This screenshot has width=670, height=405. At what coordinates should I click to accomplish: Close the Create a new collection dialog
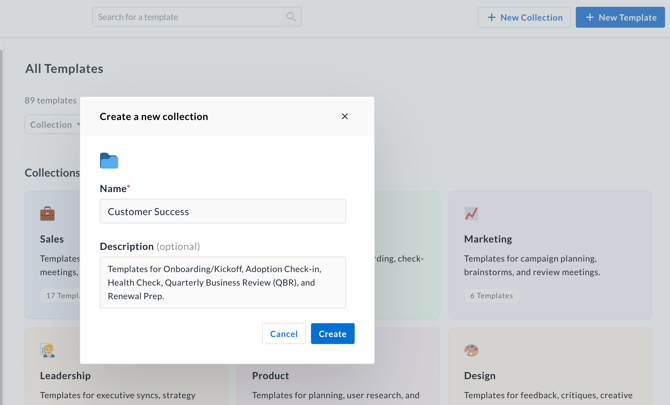tap(345, 117)
